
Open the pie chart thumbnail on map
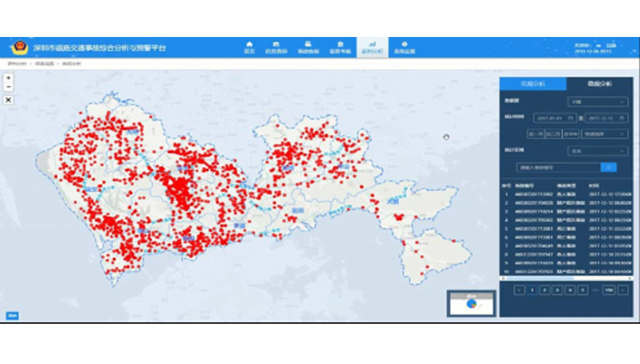point(470,302)
